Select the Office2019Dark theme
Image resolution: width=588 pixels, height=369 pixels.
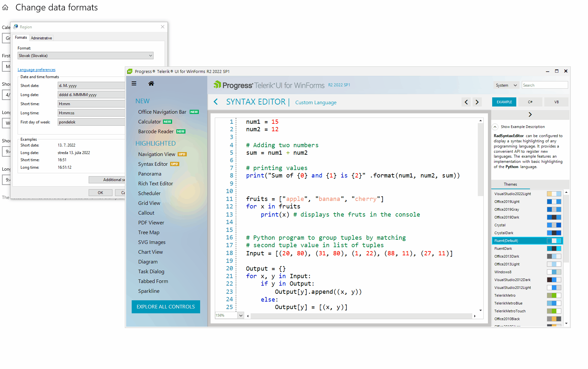pos(527,217)
